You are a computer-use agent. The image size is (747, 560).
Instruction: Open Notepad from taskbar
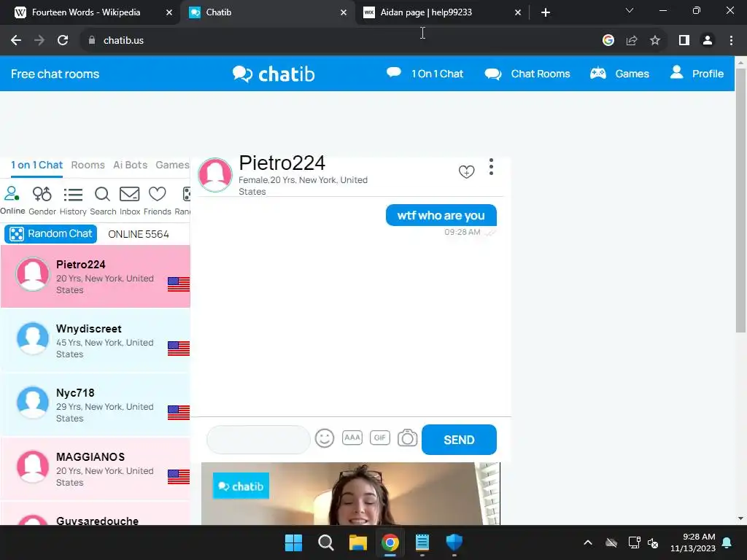pyautogui.click(x=422, y=542)
